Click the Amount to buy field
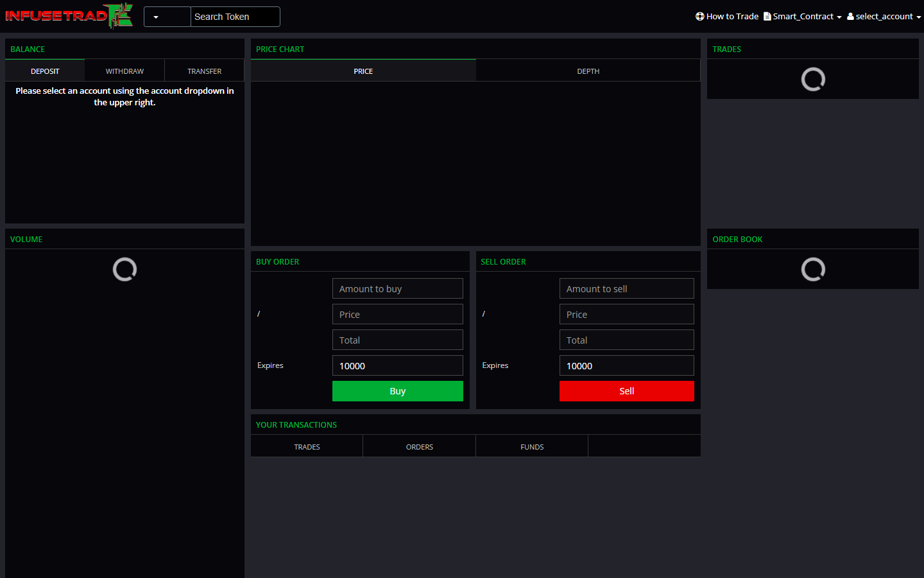 click(398, 288)
